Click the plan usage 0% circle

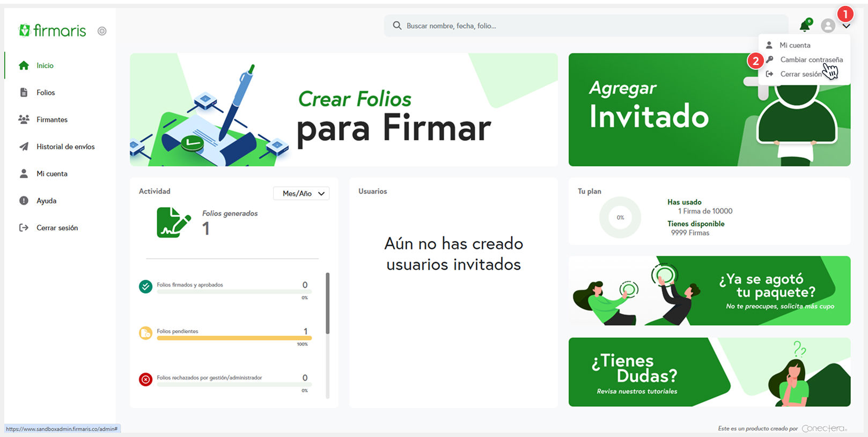[620, 217]
